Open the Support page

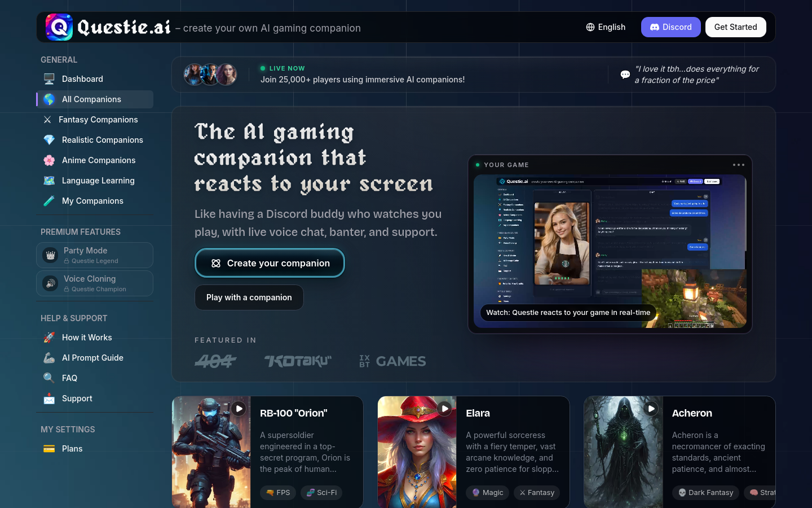pos(95,398)
